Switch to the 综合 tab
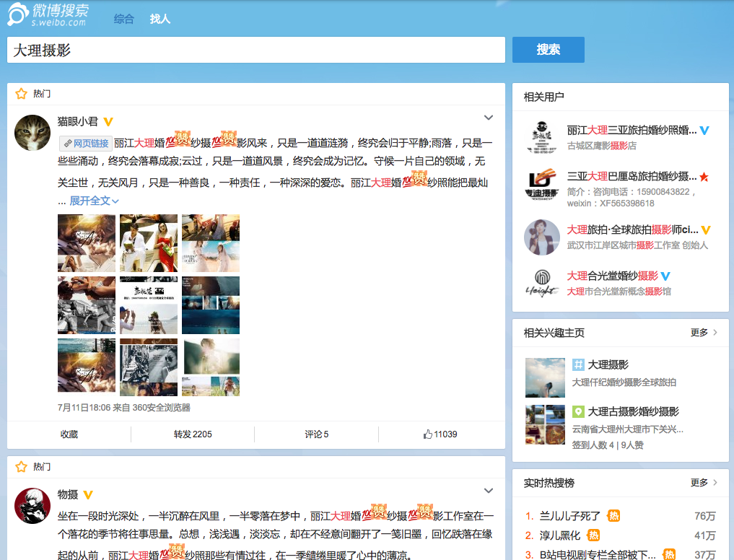Image resolution: width=734 pixels, height=560 pixels. (x=123, y=19)
